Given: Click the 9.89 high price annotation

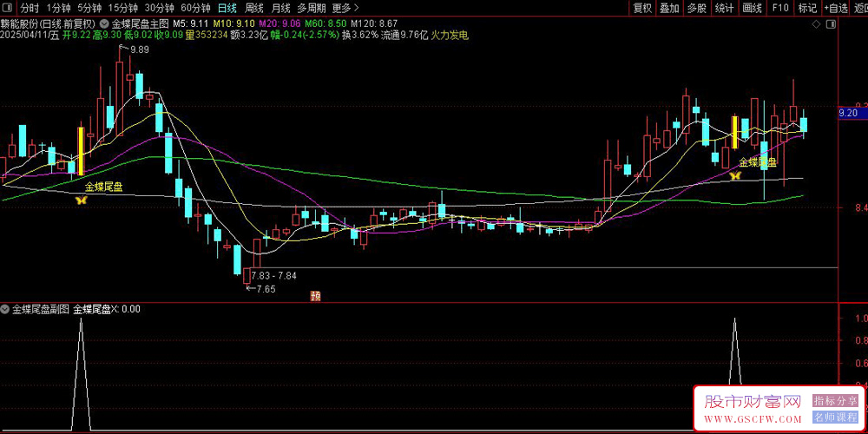Looking at the screenshot, I should point(140,49).
